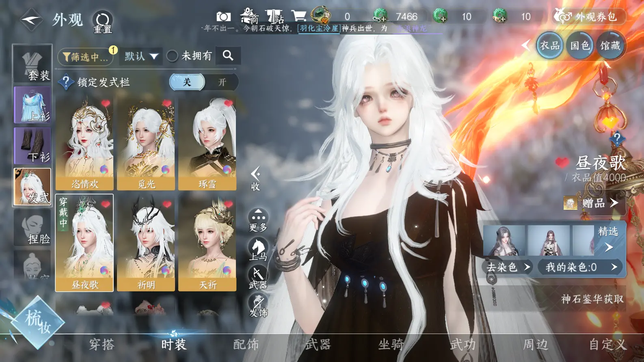Choose the 觅光 hairstyle card
The height and width of the screenshot is (362, 644).
(146, 143)
